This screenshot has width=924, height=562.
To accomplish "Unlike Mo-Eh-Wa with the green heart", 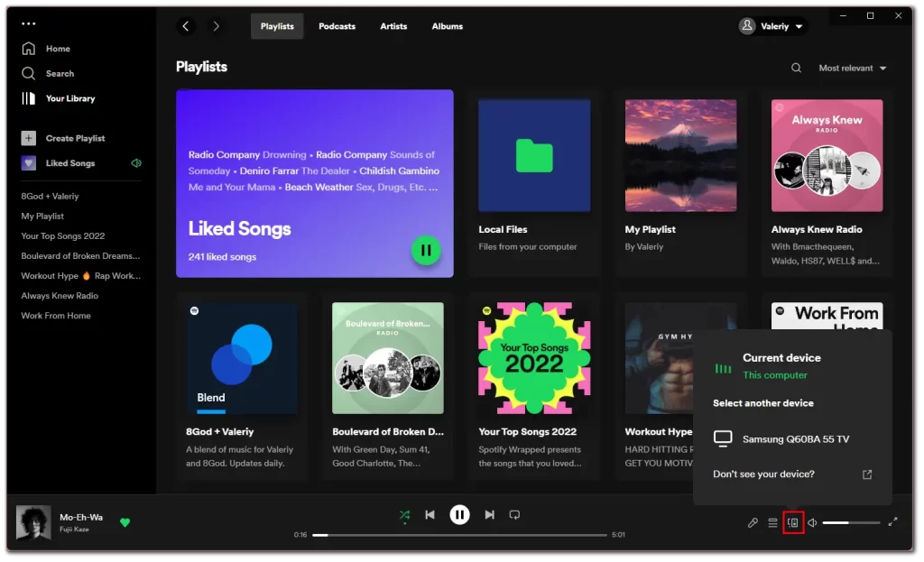I will (x=125, y=522).
